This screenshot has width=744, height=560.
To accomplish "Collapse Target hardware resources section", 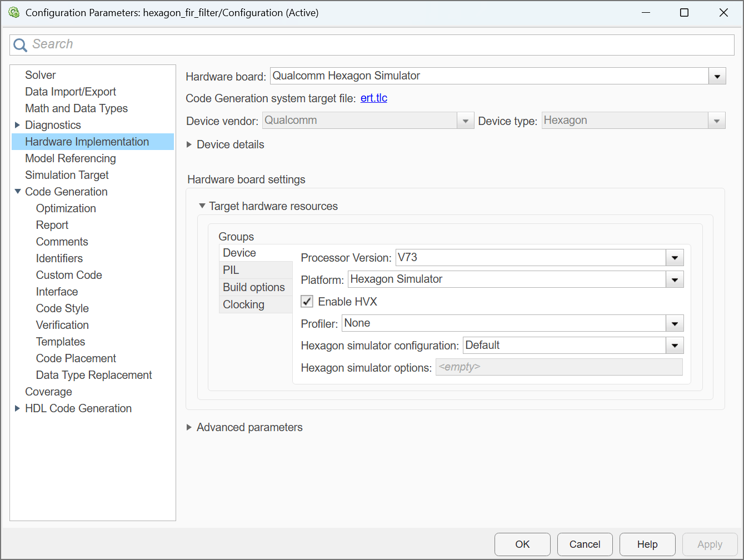I will coord(202,206).
